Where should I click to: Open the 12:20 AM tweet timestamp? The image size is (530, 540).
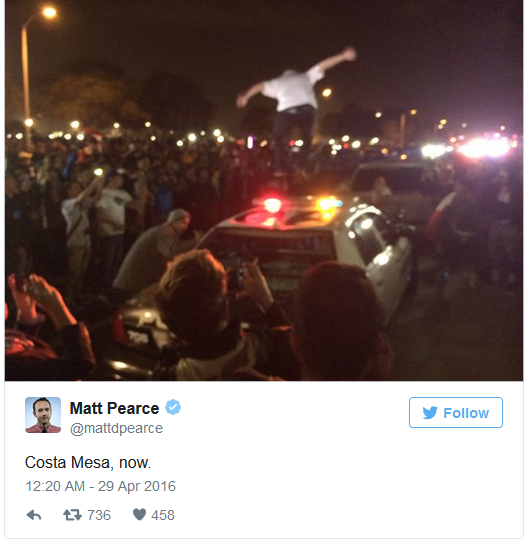55,486
